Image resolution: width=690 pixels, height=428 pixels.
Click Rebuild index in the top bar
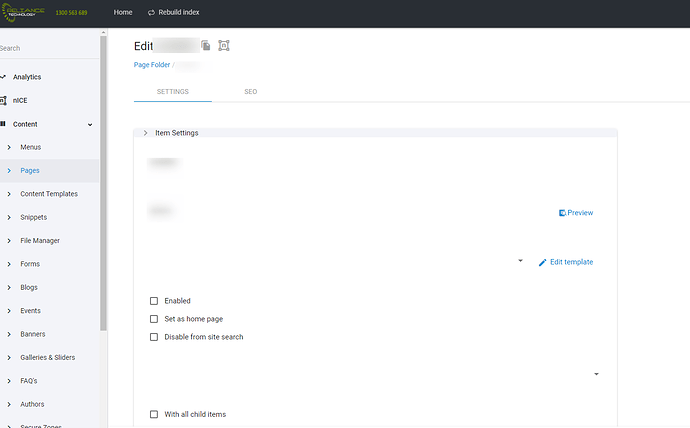[179, 12]
